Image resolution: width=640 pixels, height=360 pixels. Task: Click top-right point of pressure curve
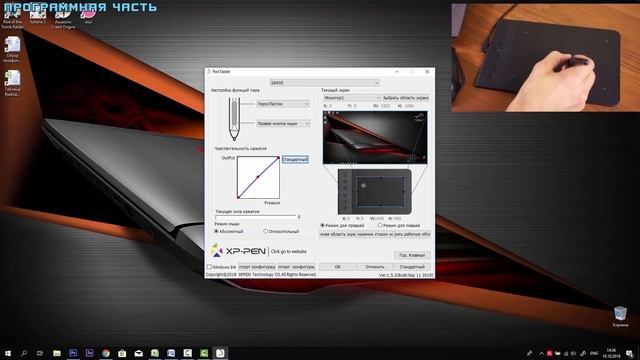coord(278,157)
